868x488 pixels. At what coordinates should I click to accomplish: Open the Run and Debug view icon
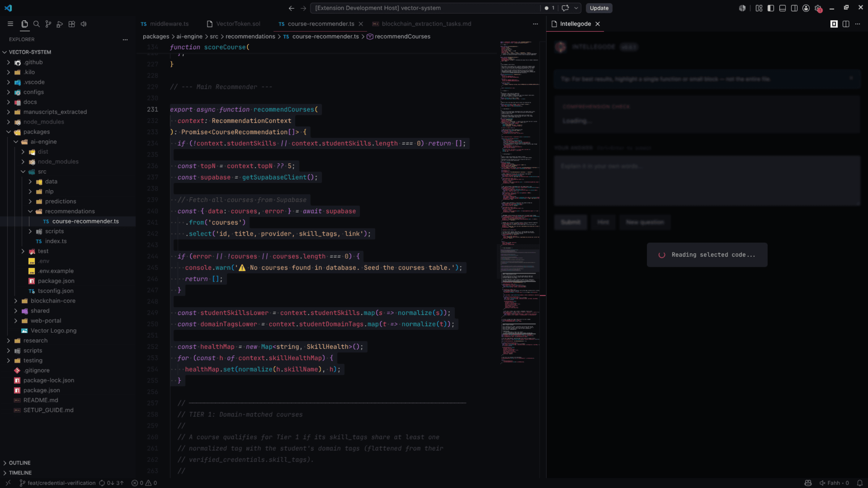[60, 24]
